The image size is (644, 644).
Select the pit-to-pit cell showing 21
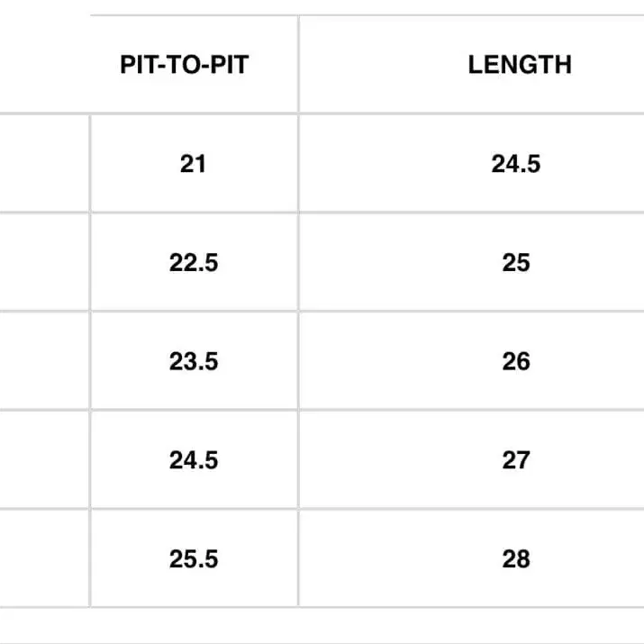click(x=195, y=163)
